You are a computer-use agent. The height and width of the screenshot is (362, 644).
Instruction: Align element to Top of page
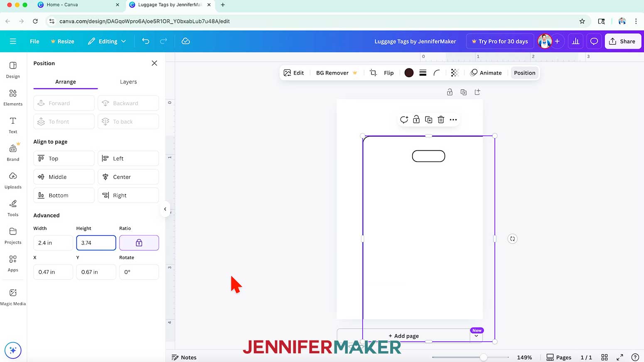click(x=64, y=159)
